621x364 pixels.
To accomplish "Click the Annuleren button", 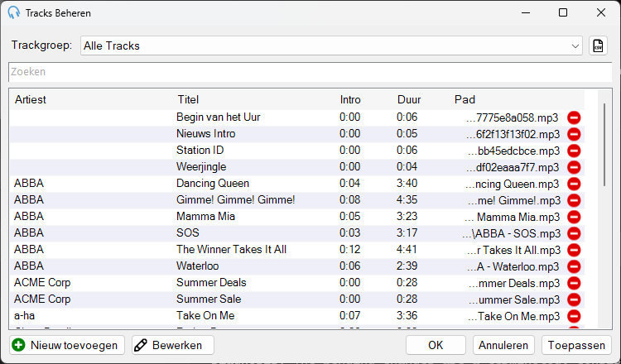I will click(503, 345).
